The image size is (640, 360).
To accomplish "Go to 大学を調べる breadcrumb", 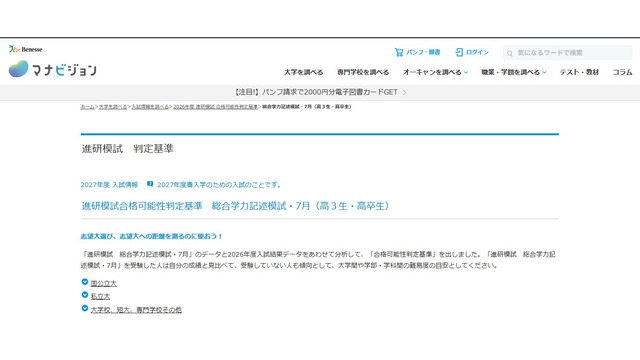I will click(113, 107).
